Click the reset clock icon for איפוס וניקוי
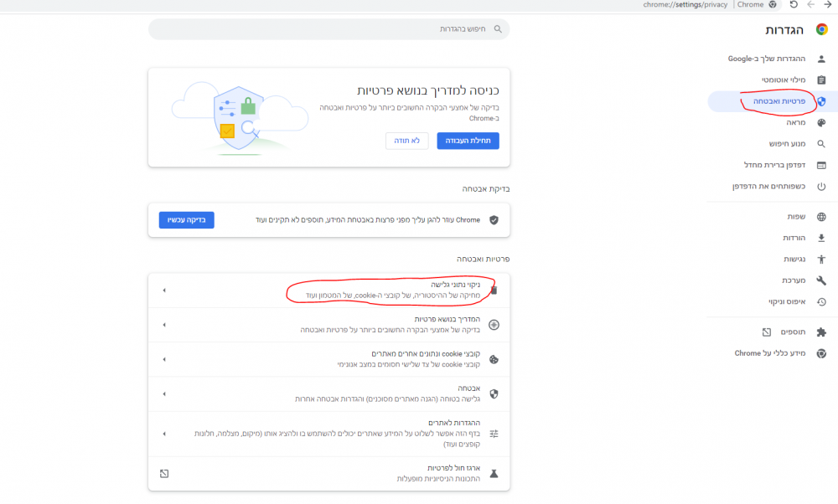 point(821,302)
